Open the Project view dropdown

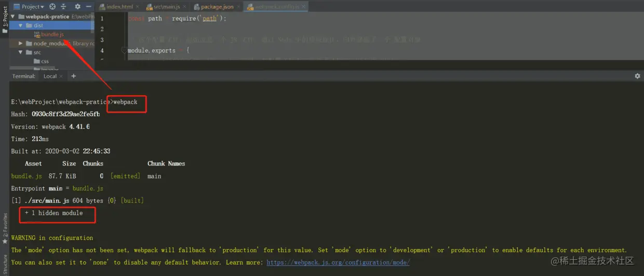click(x=29, y=6)
